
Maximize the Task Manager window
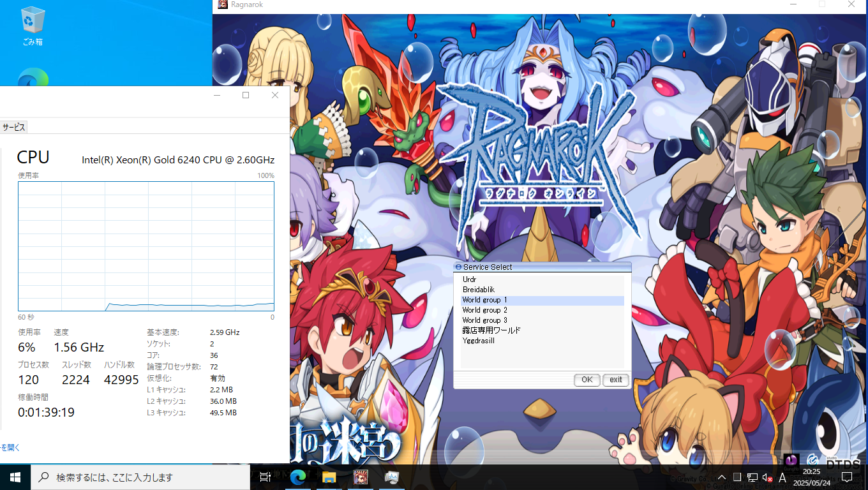tap(246, 95)
